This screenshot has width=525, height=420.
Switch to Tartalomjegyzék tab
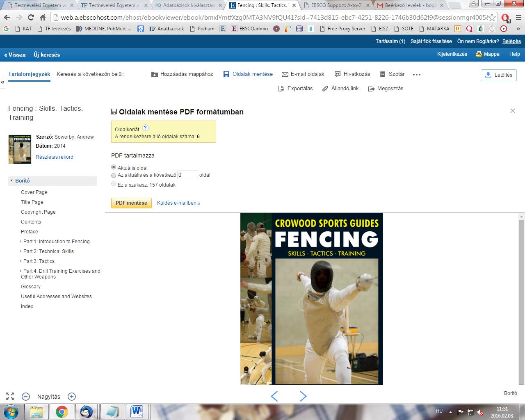tap(29, 74)
